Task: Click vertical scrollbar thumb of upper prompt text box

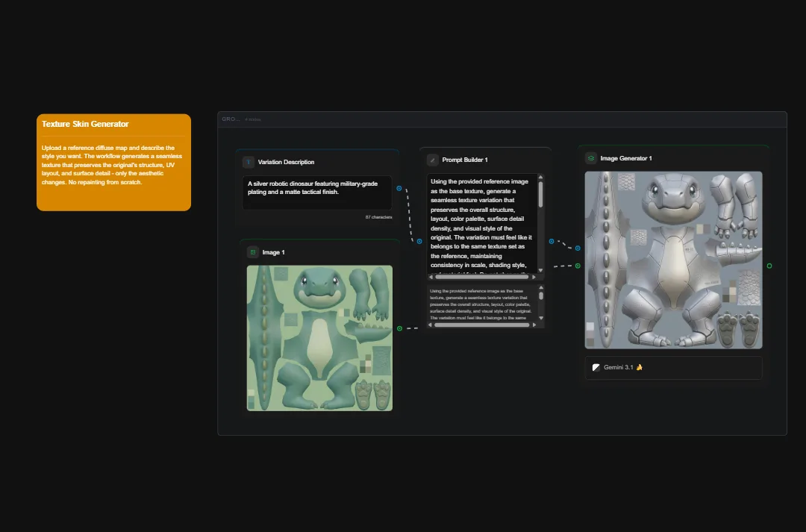Action: pyautogui.click(x=540, y=194)
